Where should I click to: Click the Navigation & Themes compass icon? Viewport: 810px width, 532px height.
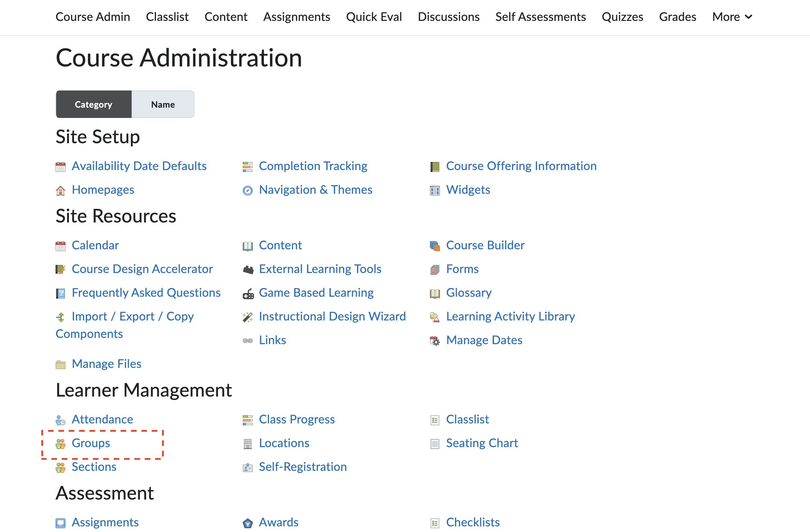pos(247,191)
